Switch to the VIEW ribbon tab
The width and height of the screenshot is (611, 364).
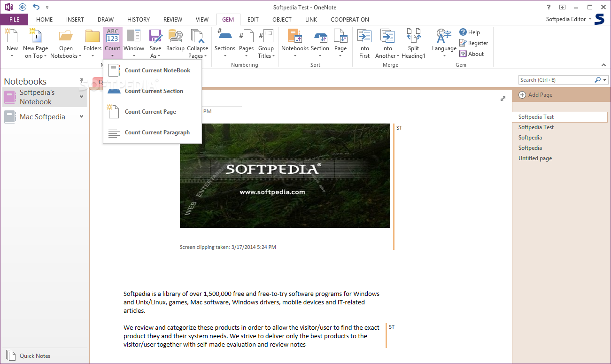click(202, 20)
